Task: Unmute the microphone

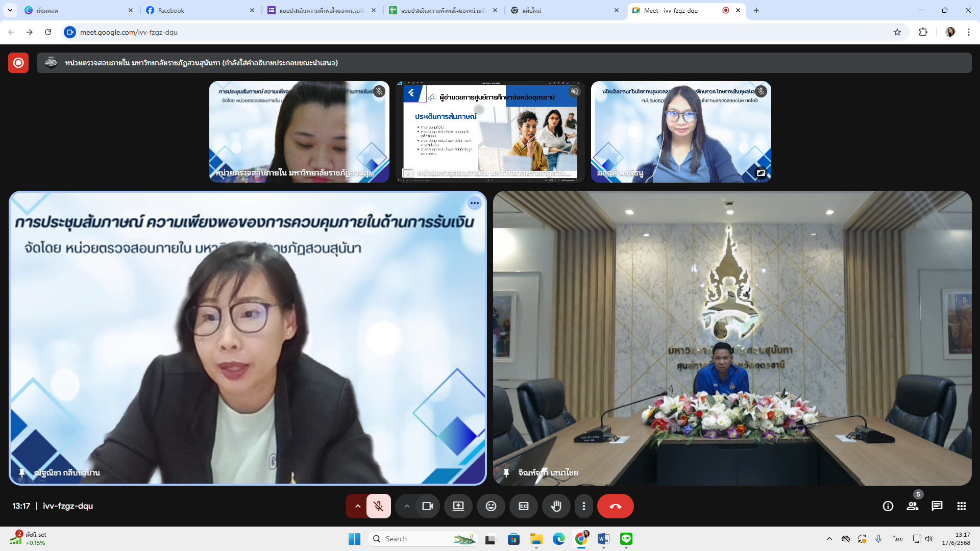Action: [x=378, y=506]
